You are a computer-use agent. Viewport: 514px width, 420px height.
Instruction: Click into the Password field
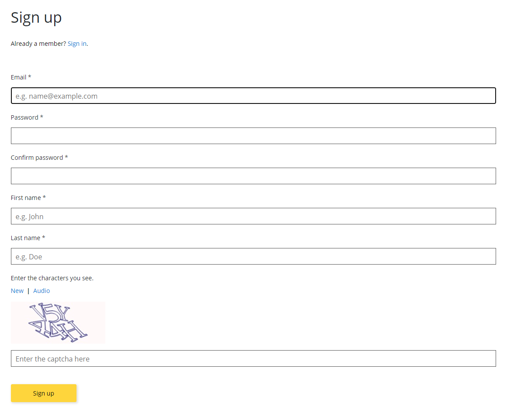[x=253, y=136]
